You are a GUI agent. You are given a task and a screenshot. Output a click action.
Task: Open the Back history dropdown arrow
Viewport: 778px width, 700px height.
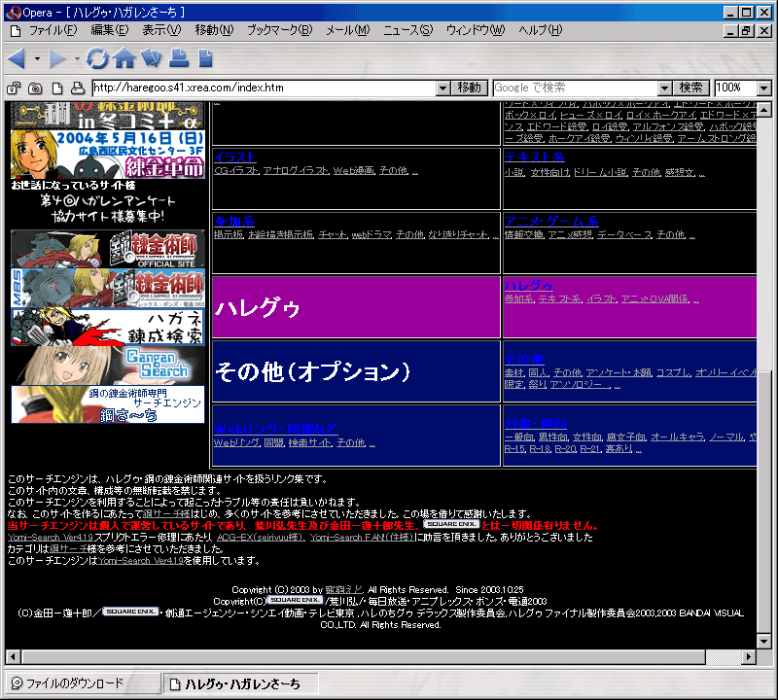pyautogui.click(x=37, y=58)
